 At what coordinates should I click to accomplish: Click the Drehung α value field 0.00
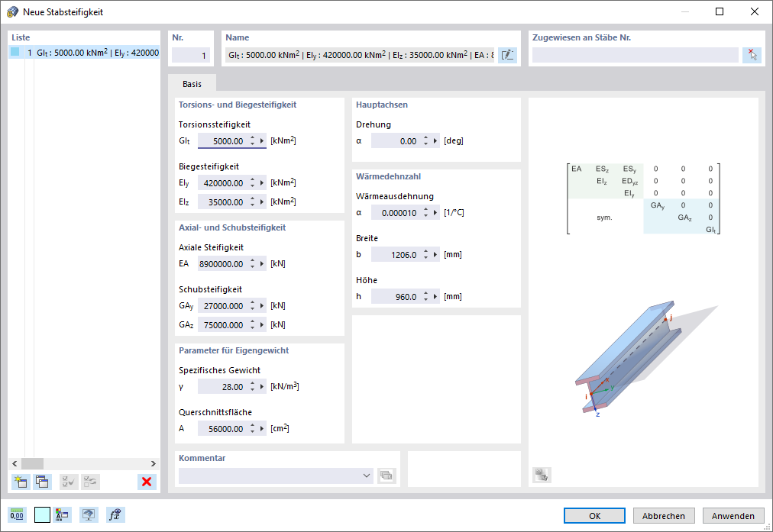pyautogui.click(x=396, y=141)
